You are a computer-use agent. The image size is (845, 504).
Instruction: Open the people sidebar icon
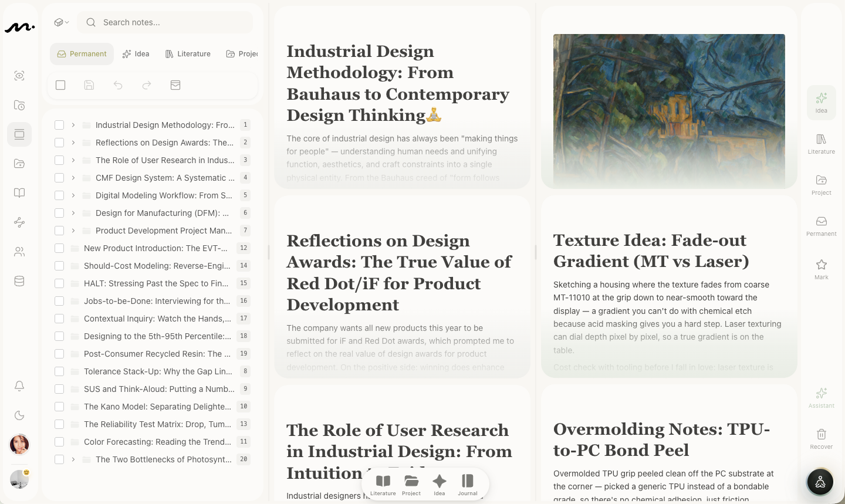pos(19,252)
